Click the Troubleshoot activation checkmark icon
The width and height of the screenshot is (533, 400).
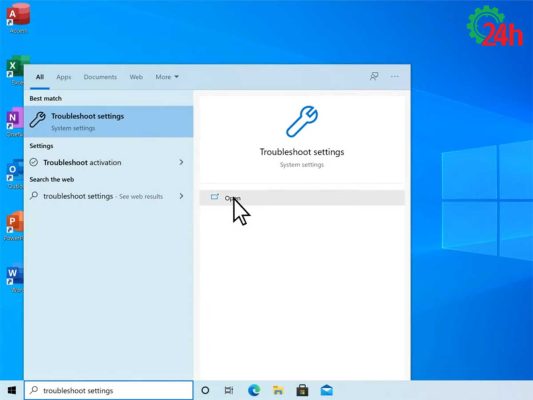tap(34, 162)
